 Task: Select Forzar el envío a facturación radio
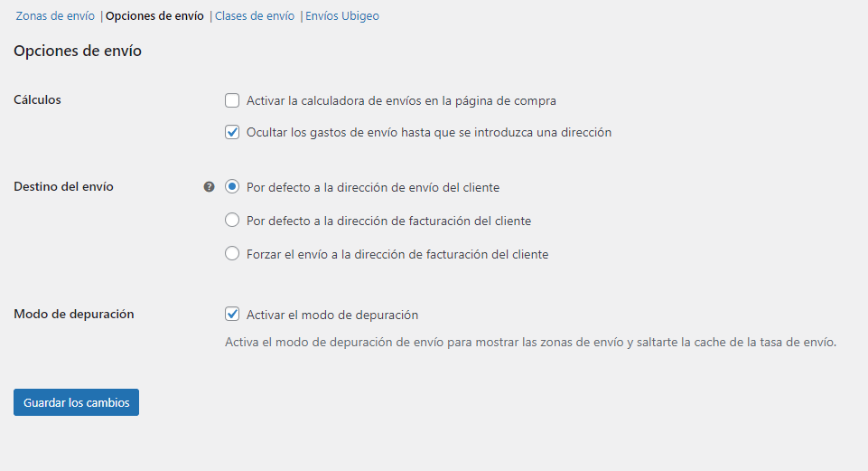point(232,254)
